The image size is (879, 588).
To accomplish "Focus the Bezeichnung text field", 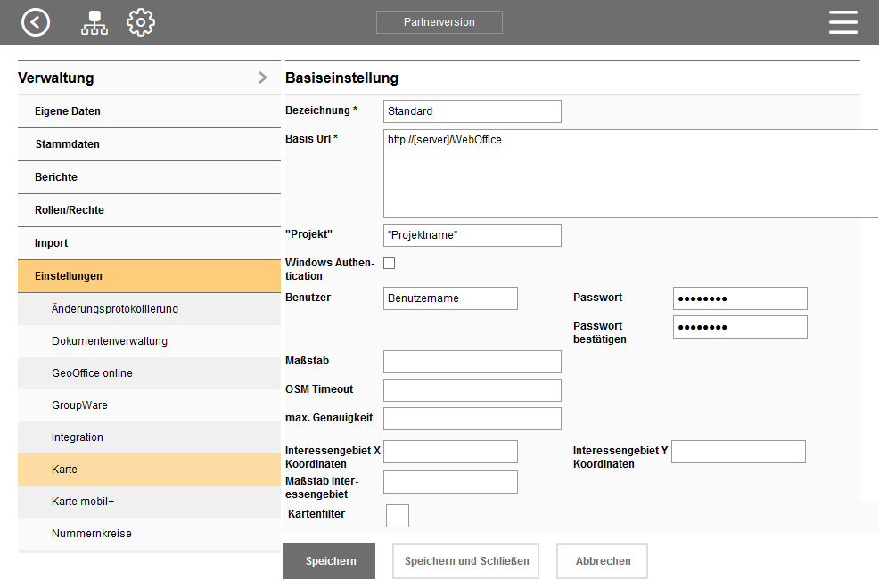I will coord(472,111).
